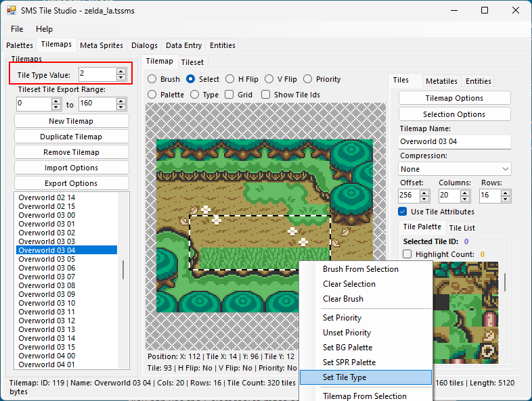The image size is (532, 401).
Task: Switch to the Entities main tab
Action: pos(223,45)
